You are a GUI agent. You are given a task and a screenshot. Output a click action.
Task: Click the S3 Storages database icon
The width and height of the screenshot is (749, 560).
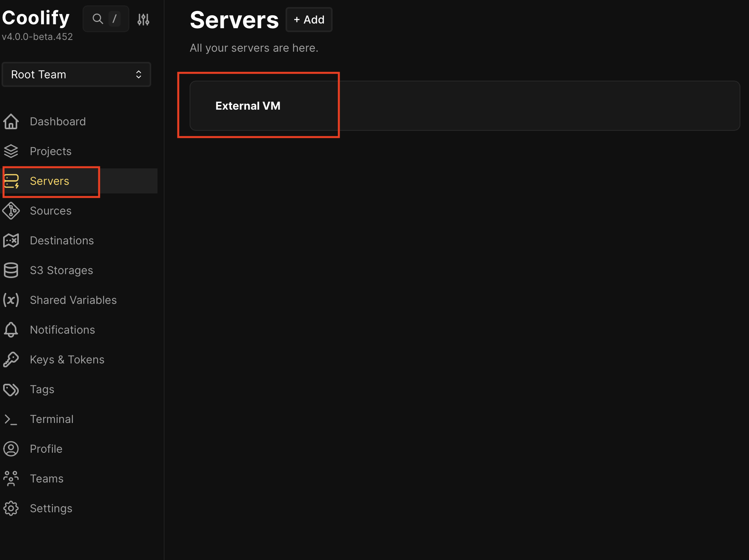point(11,270)
